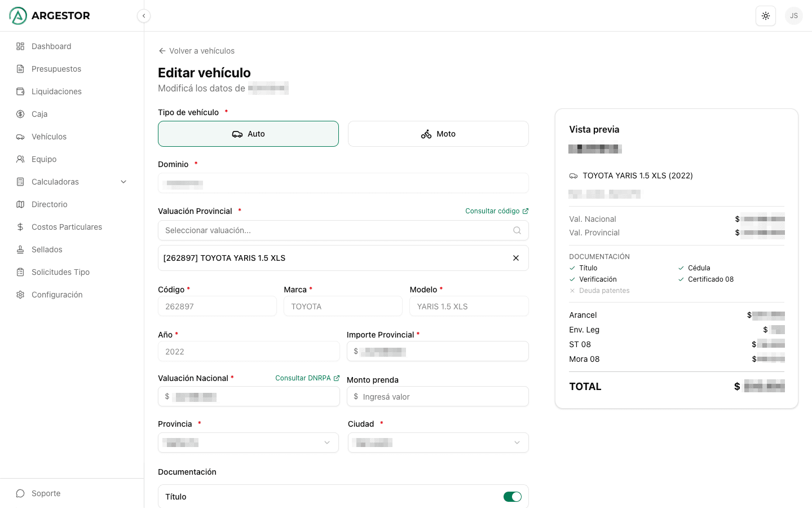Viewport: 812px width, 508px height.
Task: Navigate to Vehículos in the sidebar
Action: (x=48, y=137)
